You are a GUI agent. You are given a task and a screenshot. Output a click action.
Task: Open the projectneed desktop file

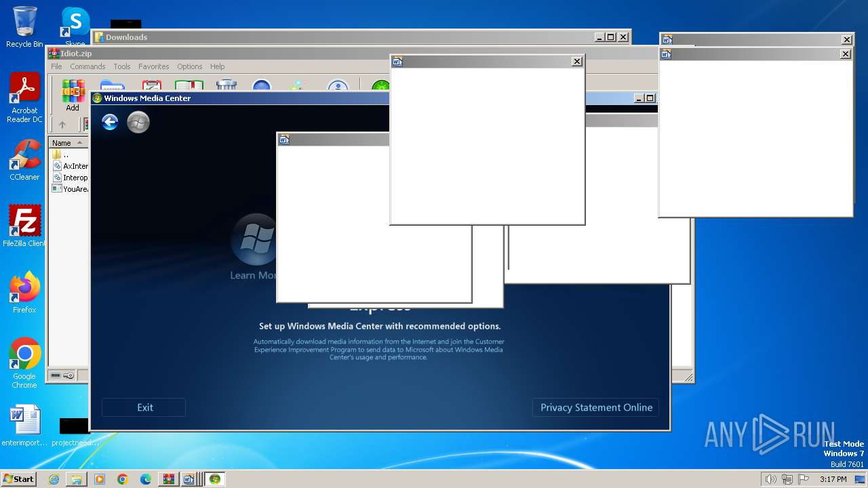(75, 431)
